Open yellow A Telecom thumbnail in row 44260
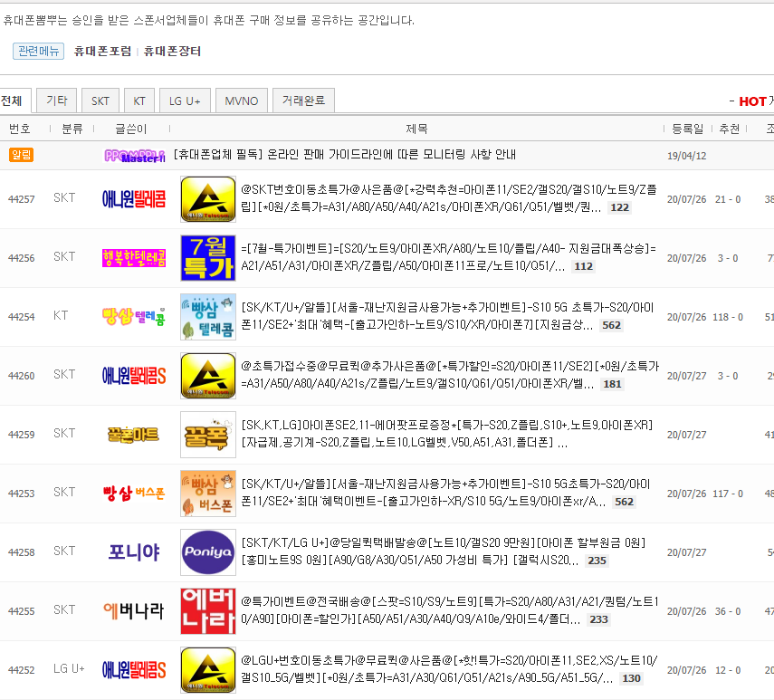Image resolution: width=774 pixels, height=700 pixels. point(208,376)
